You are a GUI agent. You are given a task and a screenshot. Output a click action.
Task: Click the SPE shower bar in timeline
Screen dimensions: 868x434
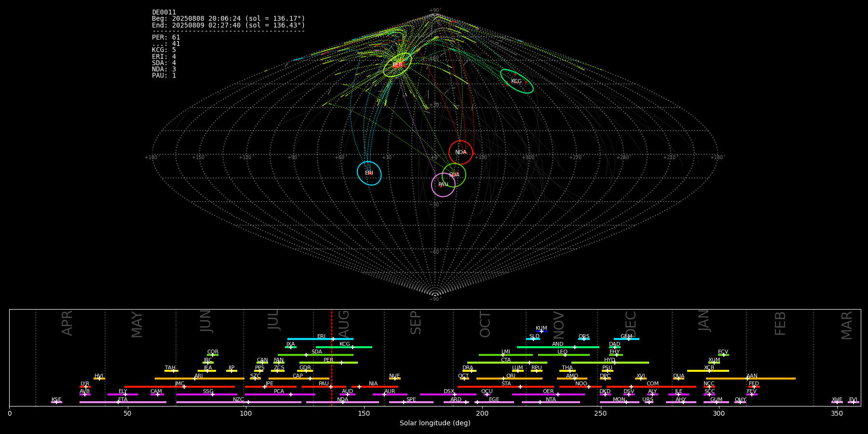click(411, 402)
